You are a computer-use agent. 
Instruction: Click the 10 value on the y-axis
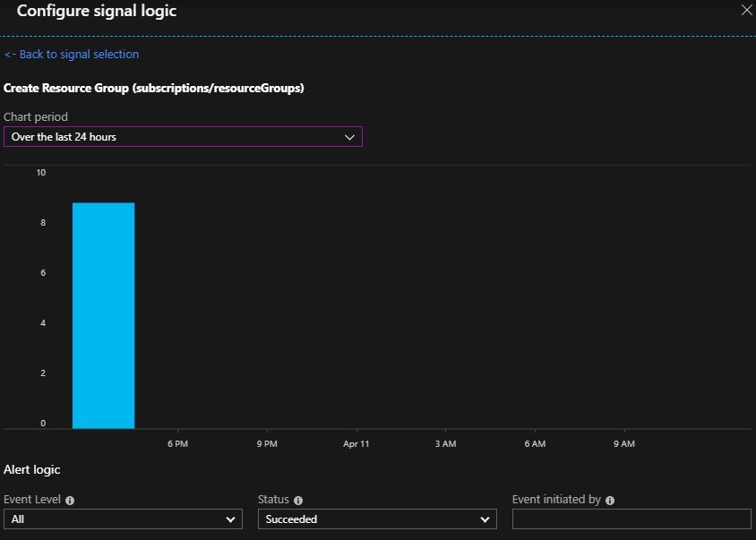click(x=41, y=173)
